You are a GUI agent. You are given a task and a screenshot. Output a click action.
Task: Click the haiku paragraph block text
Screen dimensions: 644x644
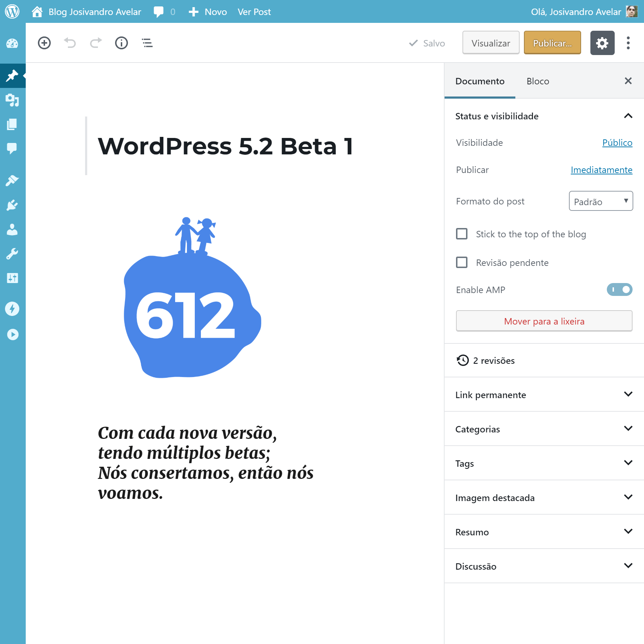(x=205, y=462)
